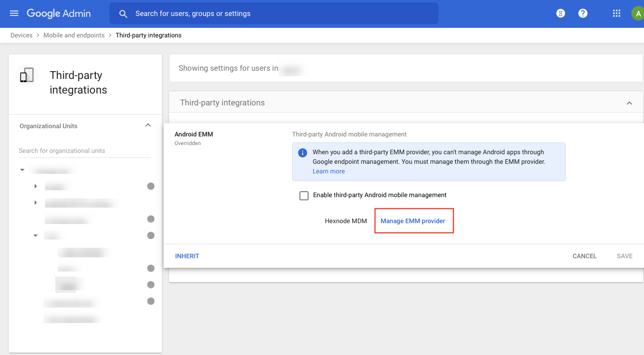The image size is (644, 355).
Task: Collapse the fourth organizational unit arrow
Action: point(36,235)
